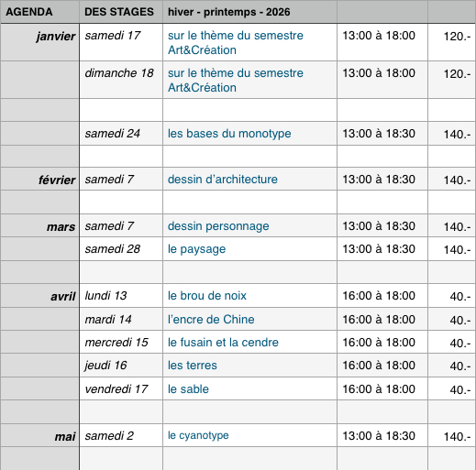This screenshot has height=470, width=476.
Task: Select the 'vendredi 17' date cell
Action: point(121,388)
